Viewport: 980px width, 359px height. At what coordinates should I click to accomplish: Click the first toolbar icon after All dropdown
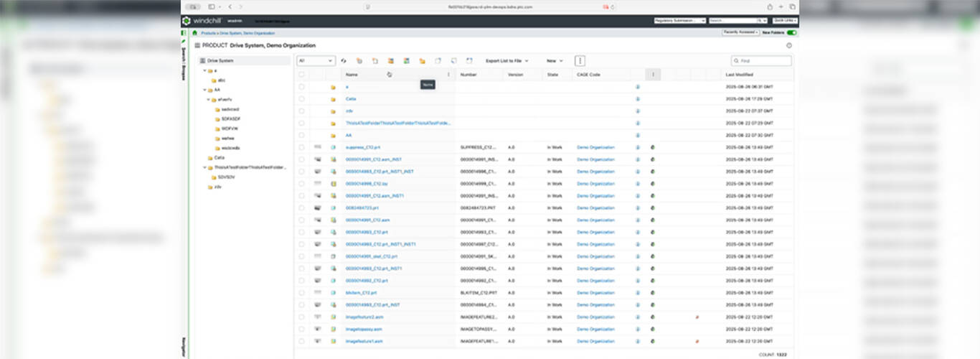(x=344, y=61)
